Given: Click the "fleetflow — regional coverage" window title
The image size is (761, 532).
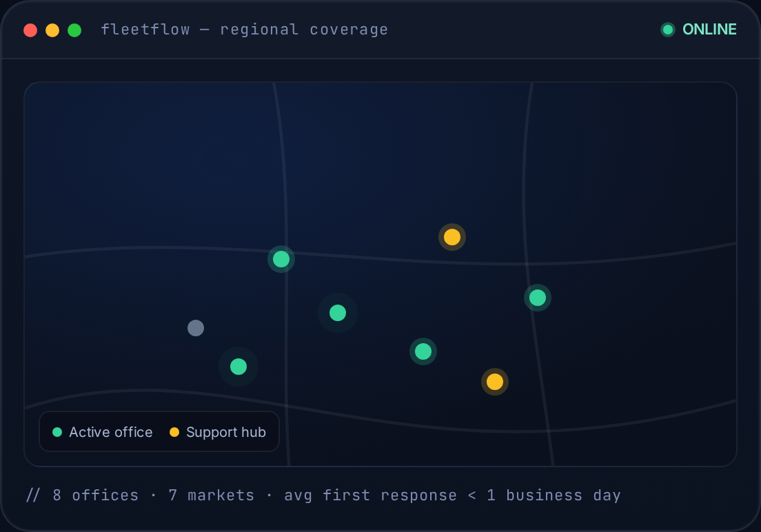Looking at the screenshot, I should [x=245, y=30].
